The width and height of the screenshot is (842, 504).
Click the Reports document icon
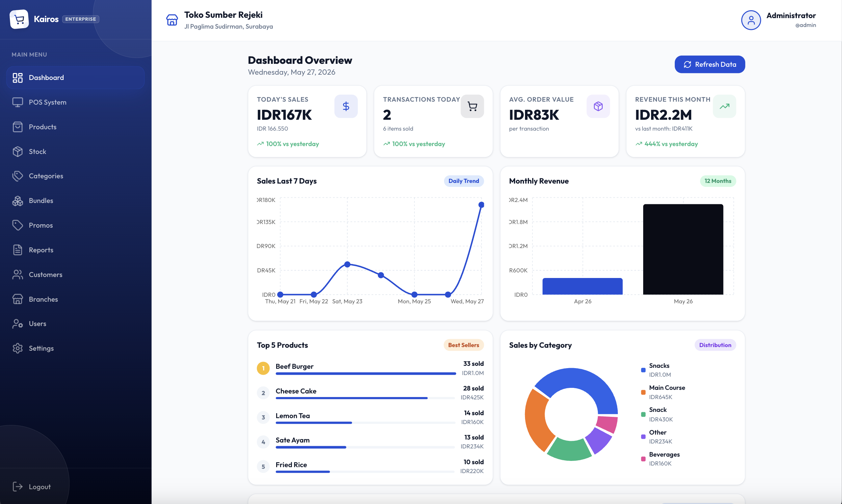(x=18, y=250)
